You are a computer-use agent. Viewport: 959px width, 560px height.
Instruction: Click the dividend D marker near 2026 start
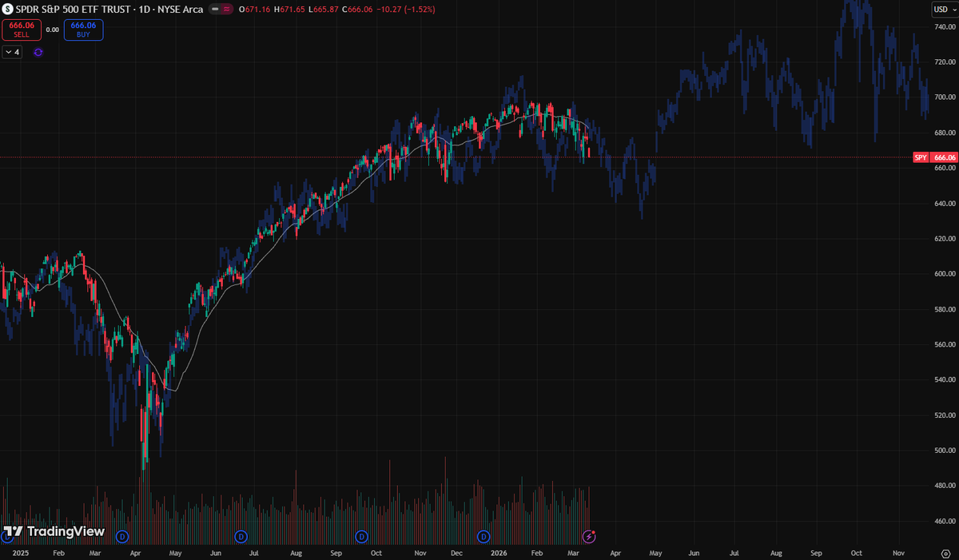tap(483, 535)
